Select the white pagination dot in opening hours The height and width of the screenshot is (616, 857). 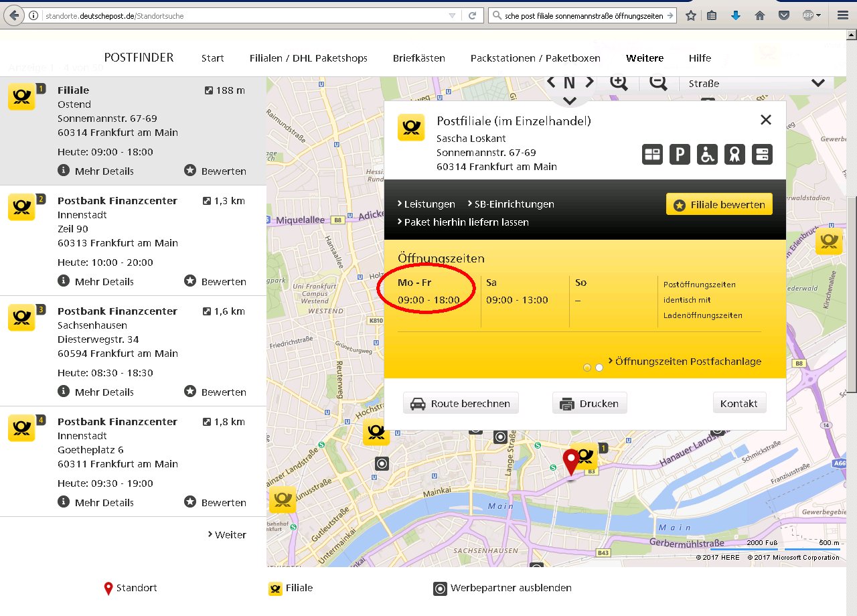(x=599, y=368)
